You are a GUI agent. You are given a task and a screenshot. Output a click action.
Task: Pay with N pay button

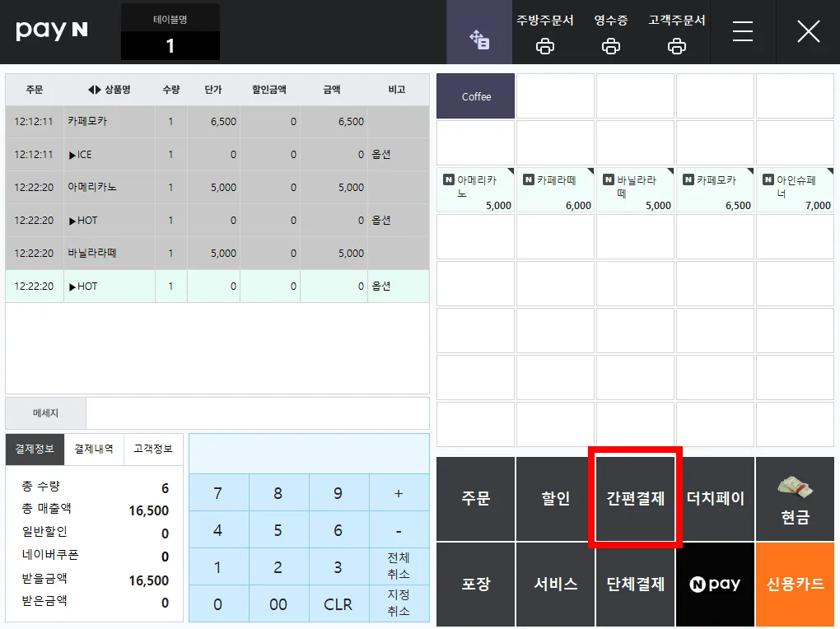[x=715, y=584]
